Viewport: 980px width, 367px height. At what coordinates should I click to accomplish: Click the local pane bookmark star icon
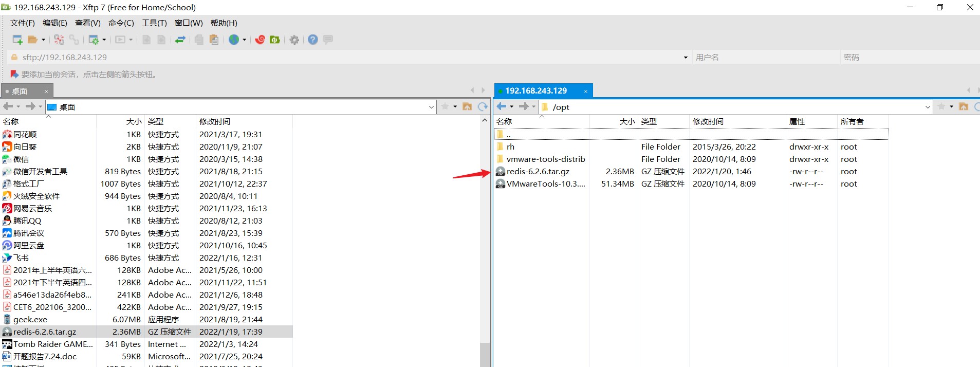[x=446, y=106]
